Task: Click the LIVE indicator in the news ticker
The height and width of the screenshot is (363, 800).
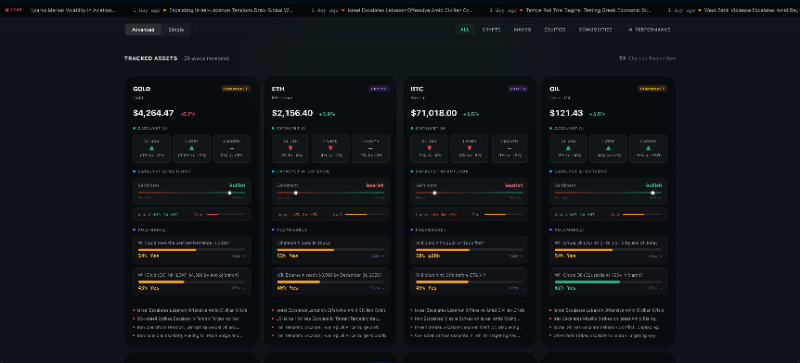Action: click(13, 10)
